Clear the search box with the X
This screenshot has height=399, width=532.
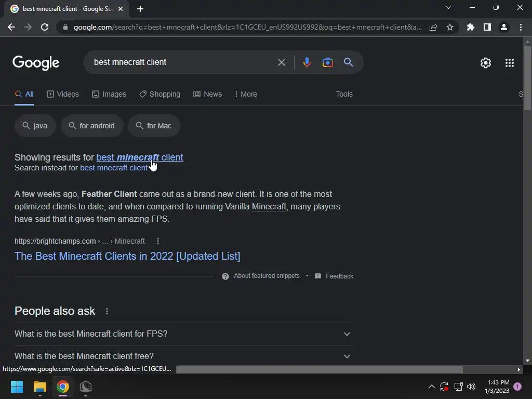(x=281, y=62)
